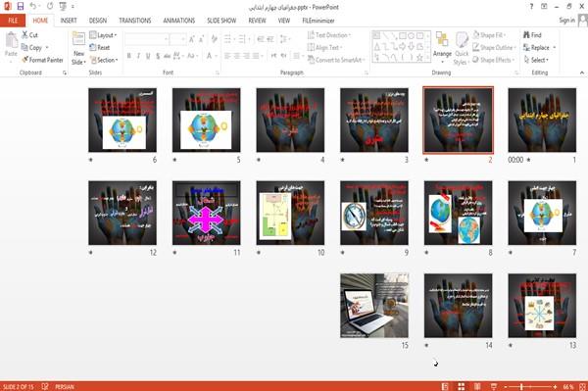588x391 pixels.
Task: Start Slide Show from status bar icon
Action: click(x=494, y=386)
